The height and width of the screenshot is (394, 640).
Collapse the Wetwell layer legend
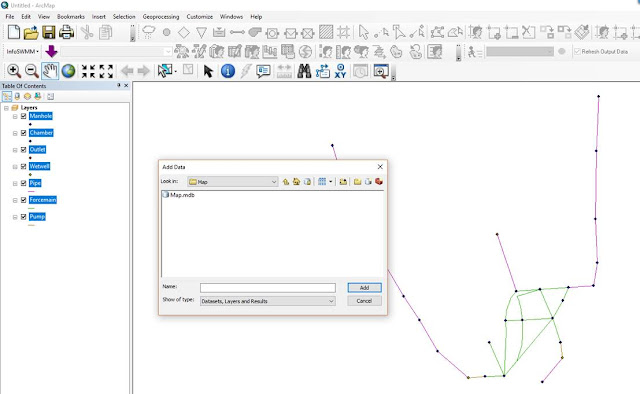point(15,167)
